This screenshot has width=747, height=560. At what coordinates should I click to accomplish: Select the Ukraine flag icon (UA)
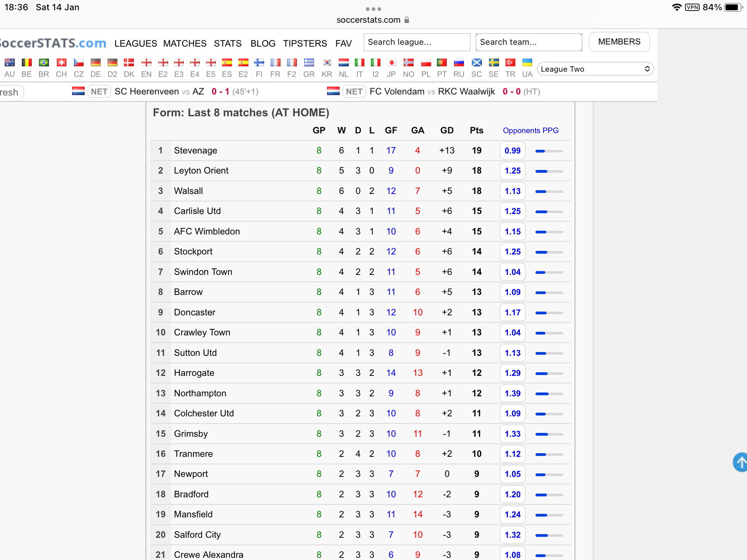pyautogui.click(x=527, y=63)
